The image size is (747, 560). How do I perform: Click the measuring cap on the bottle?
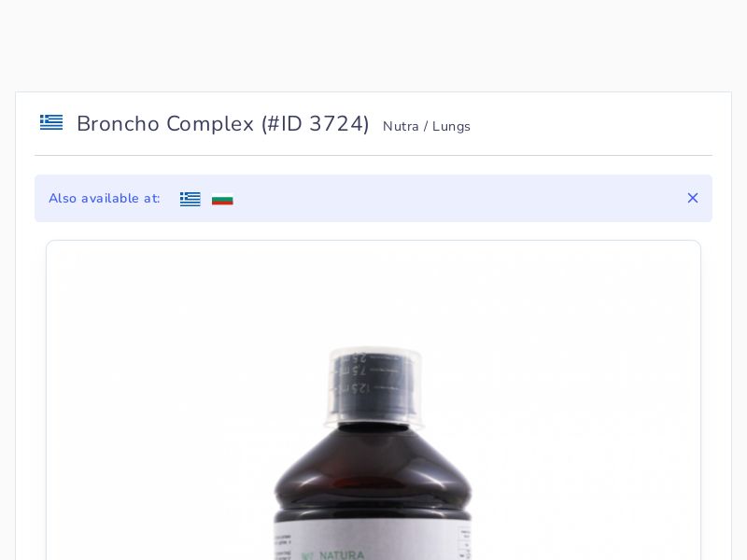(x=374, y=385)
